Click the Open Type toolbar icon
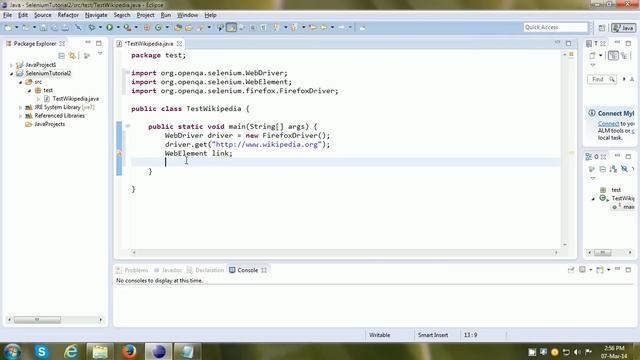The height and width of the screenshot is (360, 640). 178,27
